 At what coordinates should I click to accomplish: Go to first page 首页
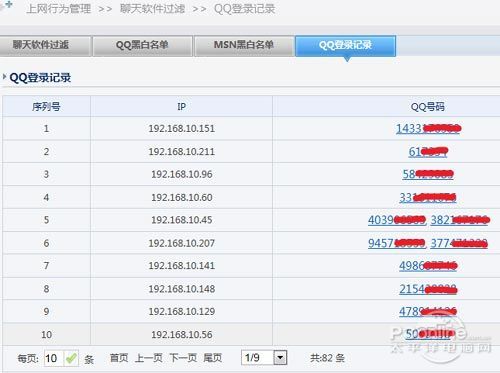point(119,358)
